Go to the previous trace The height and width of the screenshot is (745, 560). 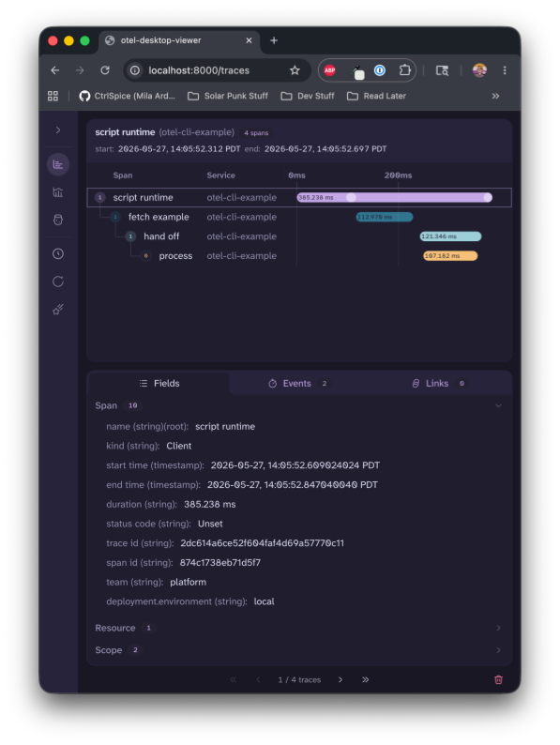click(258, 680)
